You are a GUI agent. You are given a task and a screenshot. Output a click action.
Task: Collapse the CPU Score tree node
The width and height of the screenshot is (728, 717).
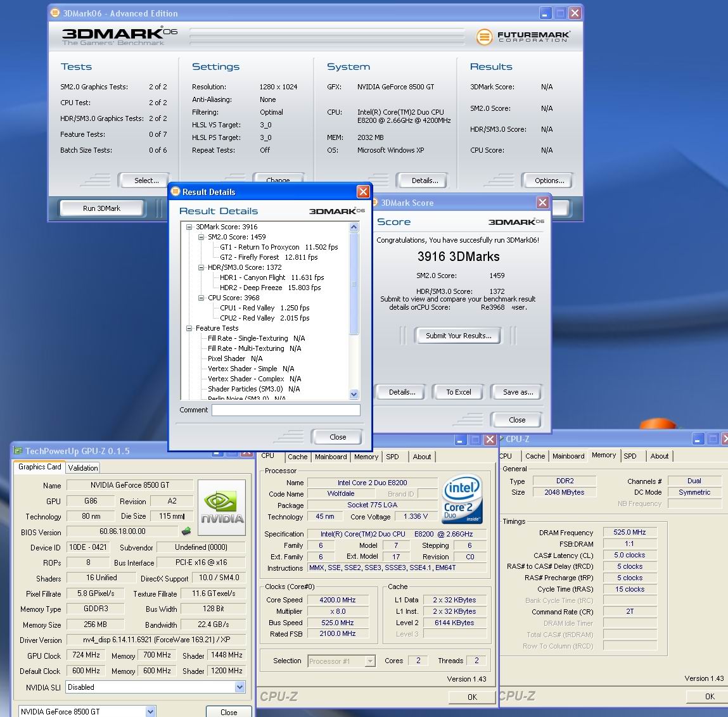(201, 298)
